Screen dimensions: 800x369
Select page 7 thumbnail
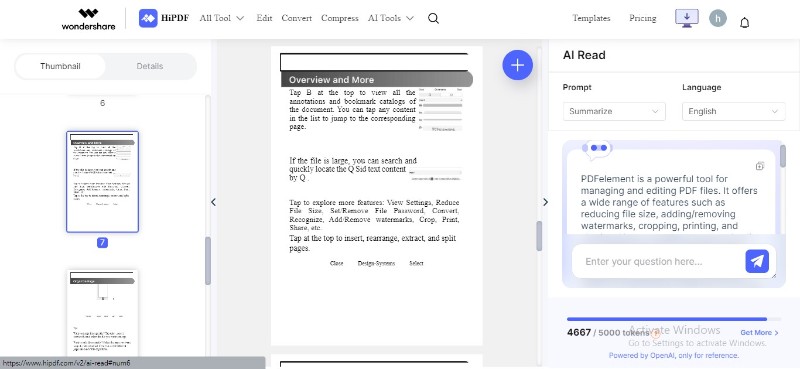coord(102,182)
